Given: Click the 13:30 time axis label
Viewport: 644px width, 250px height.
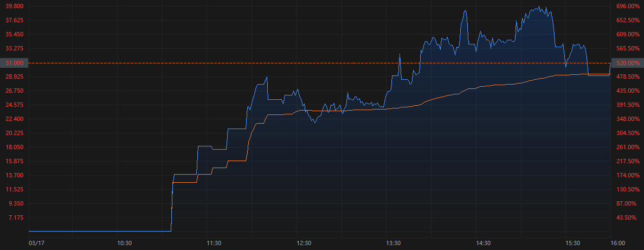Looking at the screenshot, I should click(x=394, y=243).
